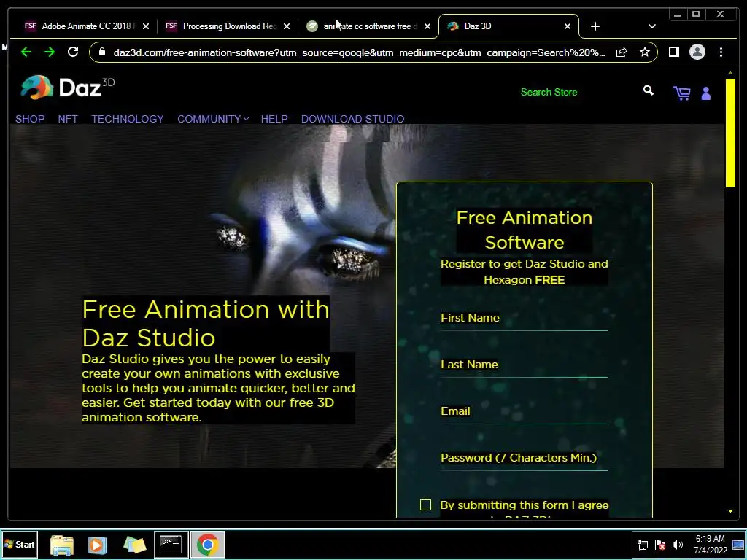Click the Free Animation Software heading
This screenshot has width=747, height=560.
524,230
